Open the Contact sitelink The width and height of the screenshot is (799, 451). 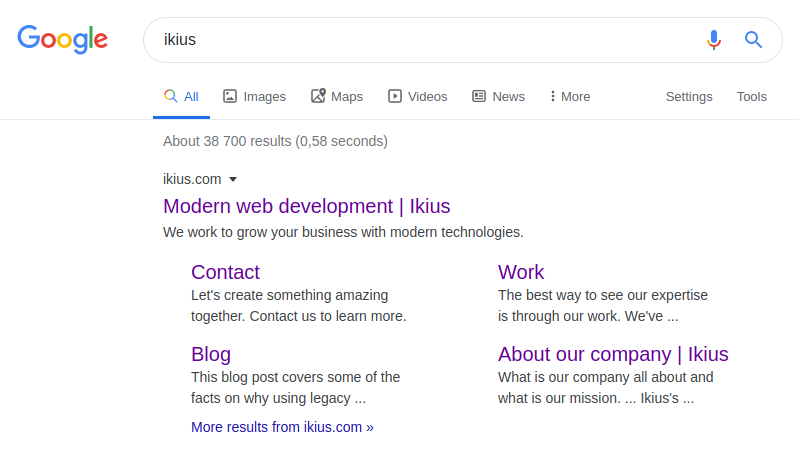tap(225, 272)
